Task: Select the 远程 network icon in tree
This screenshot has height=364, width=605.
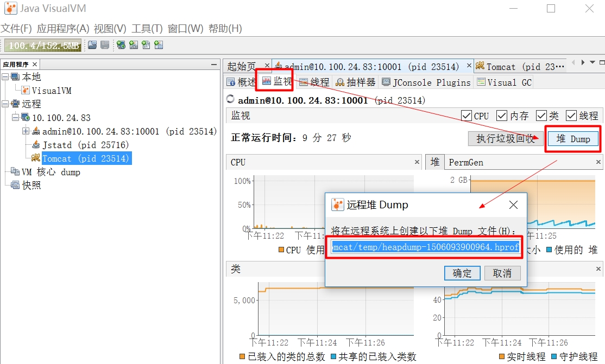Action: coord(15,104)
